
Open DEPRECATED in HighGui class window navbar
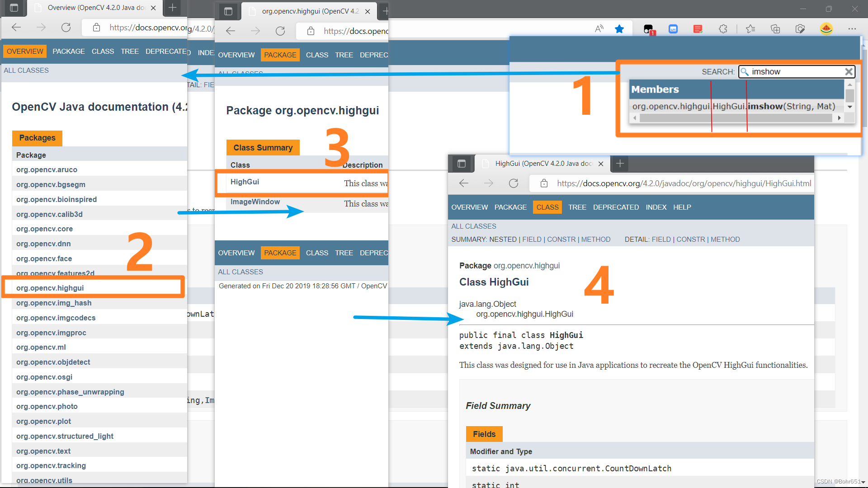(616, 207)
